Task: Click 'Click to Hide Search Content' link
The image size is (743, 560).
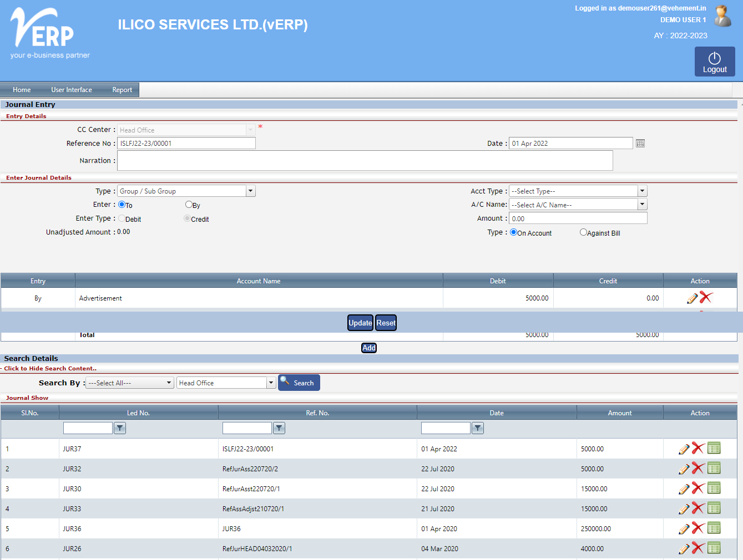Action: pos(50,369)
